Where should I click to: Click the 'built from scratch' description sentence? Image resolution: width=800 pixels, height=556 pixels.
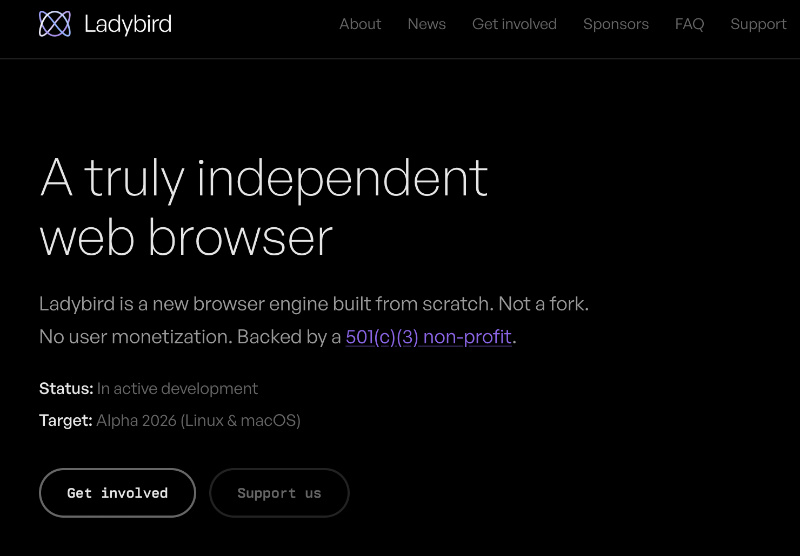tap(266, 304)
